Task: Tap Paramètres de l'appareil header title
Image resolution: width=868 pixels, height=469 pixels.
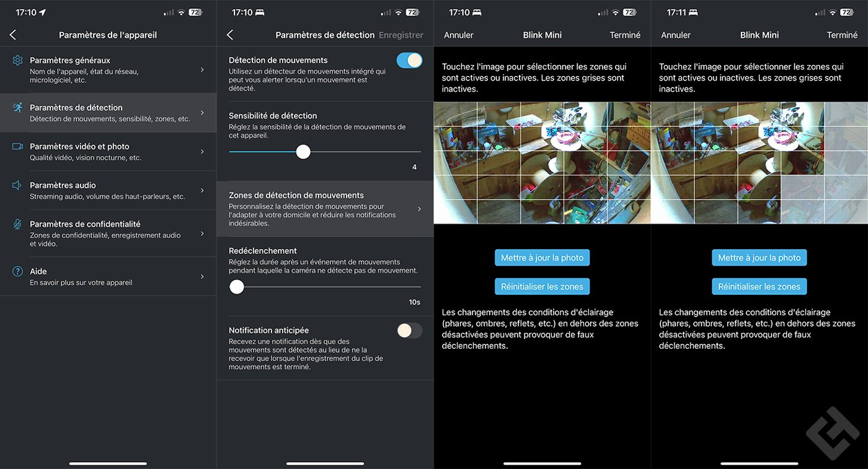Action: 108,35
